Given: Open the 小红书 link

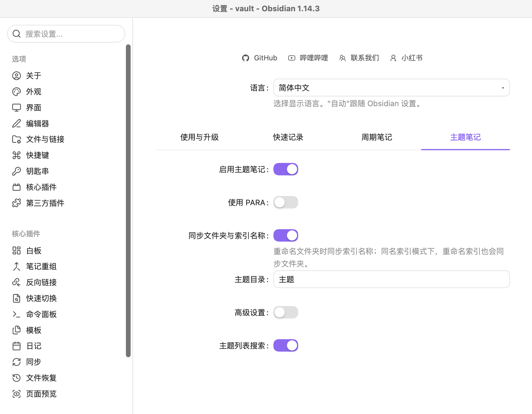Looking at the screenshot, I should 406,58.
